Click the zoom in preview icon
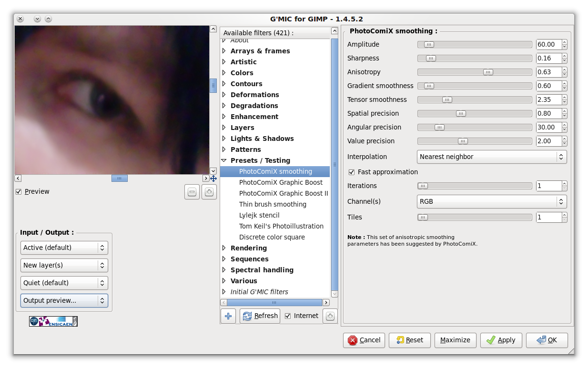 [209, 192]
